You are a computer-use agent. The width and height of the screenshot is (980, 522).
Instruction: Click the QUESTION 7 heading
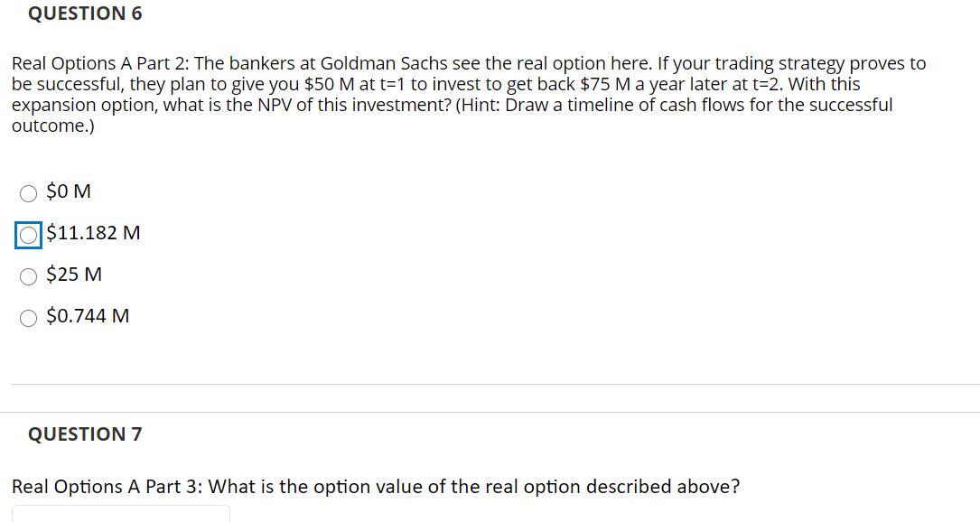[85, 434]
